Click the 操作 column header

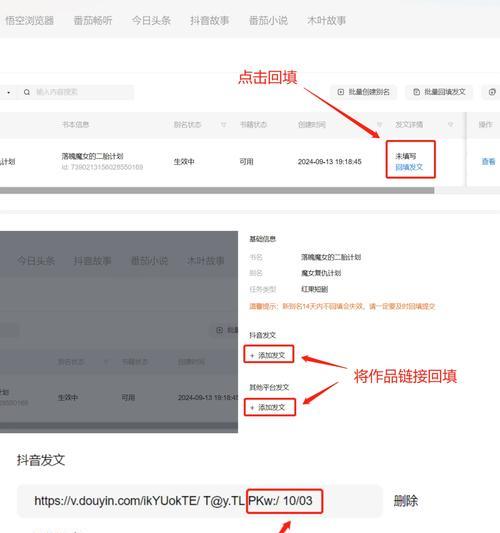tap(485, 125)
